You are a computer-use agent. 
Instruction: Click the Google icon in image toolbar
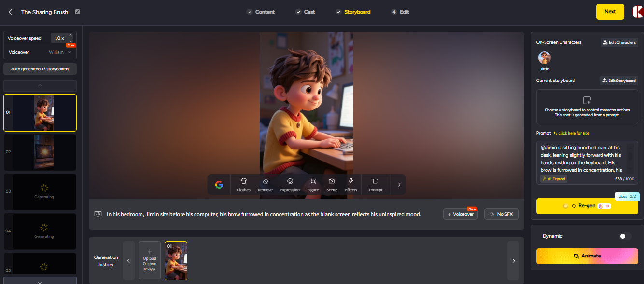(x=219, y=185)
